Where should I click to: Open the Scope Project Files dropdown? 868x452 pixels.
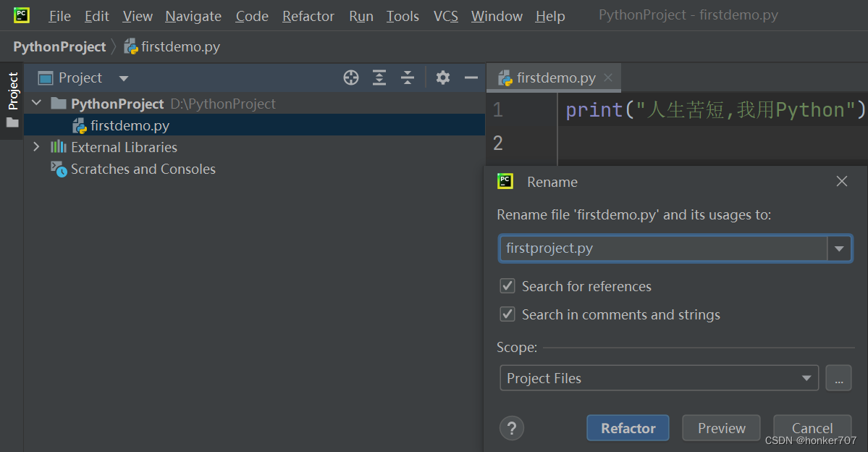pyautogui.click(x=659, y=378)
